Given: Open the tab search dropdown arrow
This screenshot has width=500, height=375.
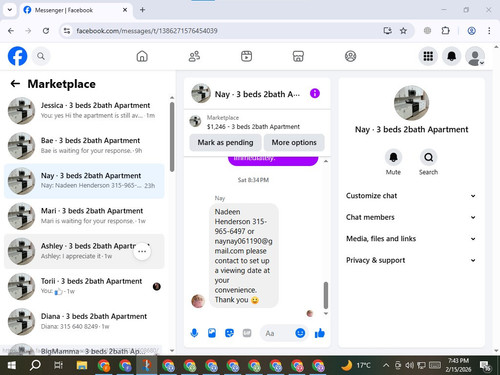Looking at the screenshot, I should (10, 10).
